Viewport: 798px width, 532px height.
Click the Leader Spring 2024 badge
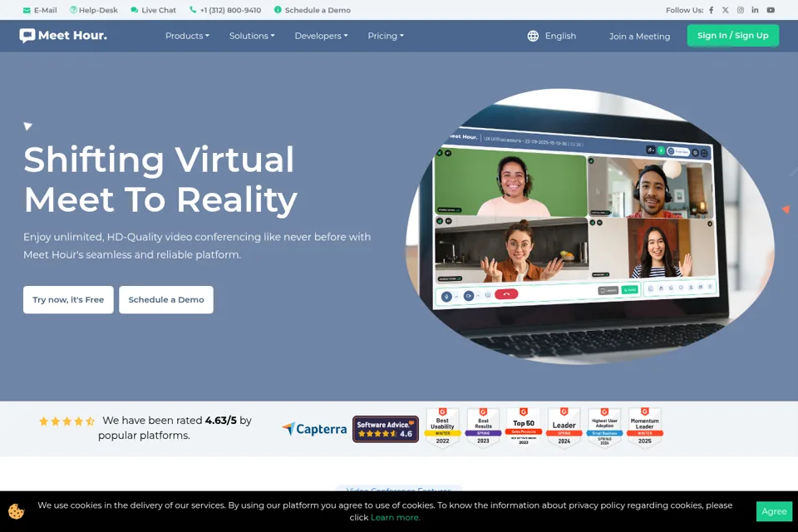click(x=564, y=427)
